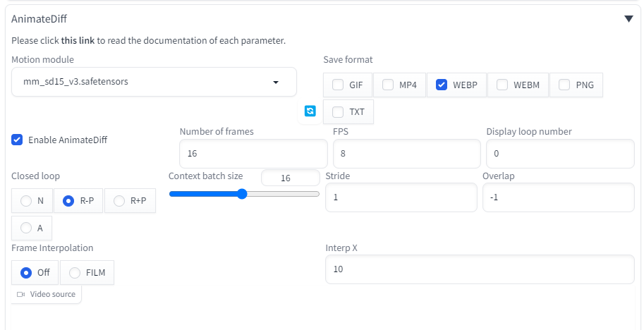Image resolution: width=644 pixels, height=330 pixels.
Task: Click the Context batch size number box
Action: coord(291,178)
